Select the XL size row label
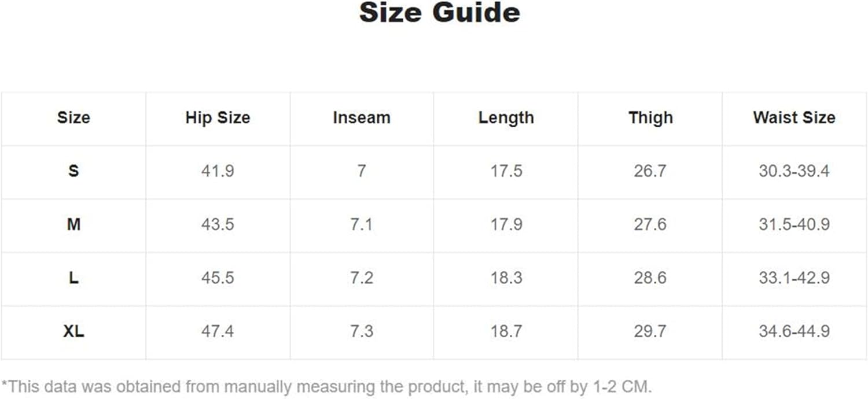This screenshot has width=868, height=399. (x=73, y=332)
